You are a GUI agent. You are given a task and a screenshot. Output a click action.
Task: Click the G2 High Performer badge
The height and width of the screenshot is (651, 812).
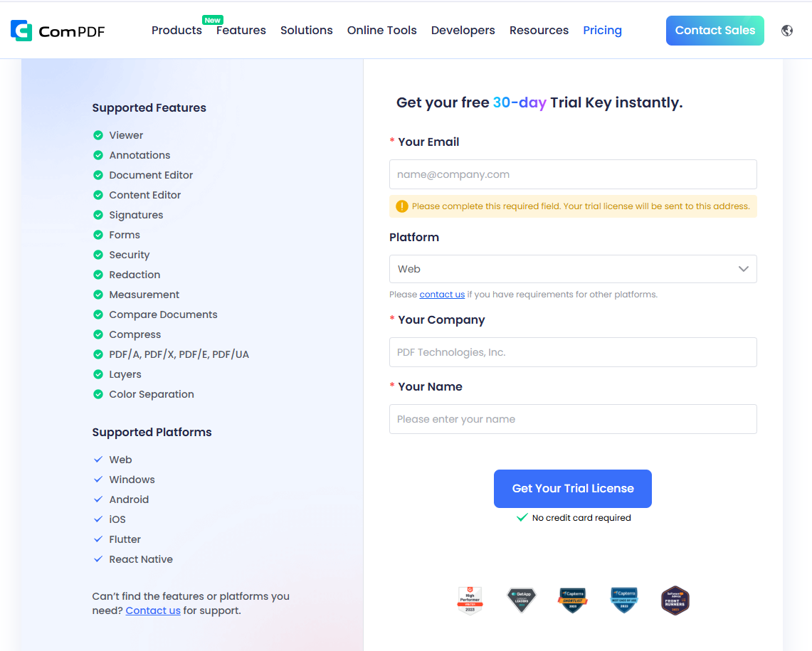click(x=470, y=600)
